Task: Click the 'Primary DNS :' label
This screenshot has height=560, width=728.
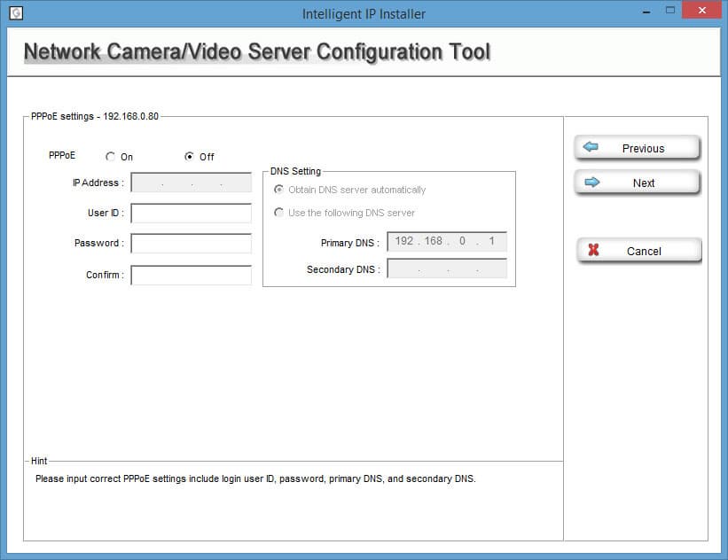Action: point(349,243)
